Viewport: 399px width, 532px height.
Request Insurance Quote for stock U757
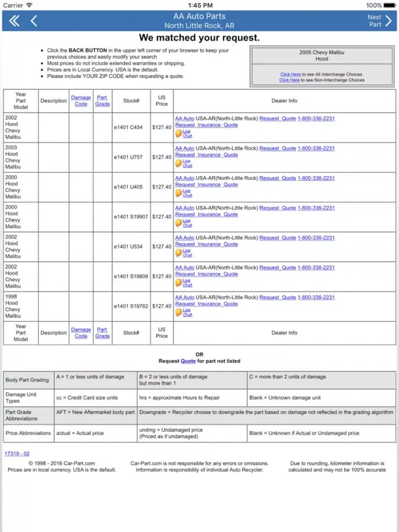point(206,155)
